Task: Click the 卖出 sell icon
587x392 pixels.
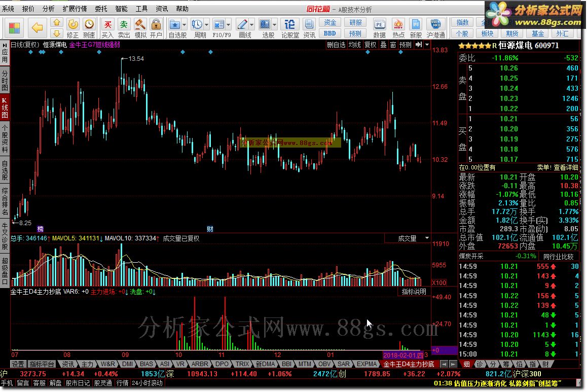Action: coord(124,28)
